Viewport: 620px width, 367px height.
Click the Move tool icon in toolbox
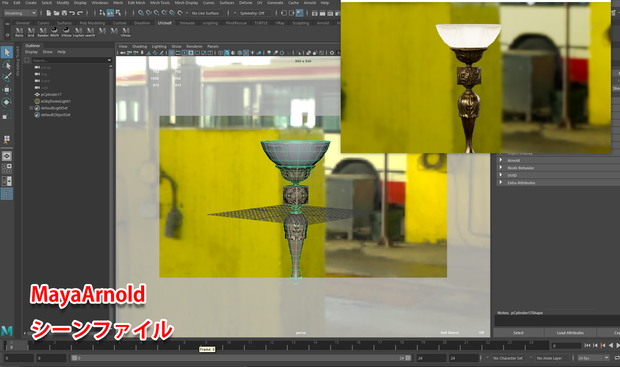click(7, 90)
